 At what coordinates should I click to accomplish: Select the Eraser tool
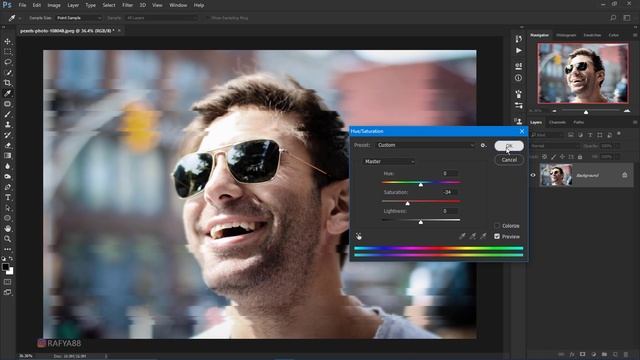coord(7,145)
